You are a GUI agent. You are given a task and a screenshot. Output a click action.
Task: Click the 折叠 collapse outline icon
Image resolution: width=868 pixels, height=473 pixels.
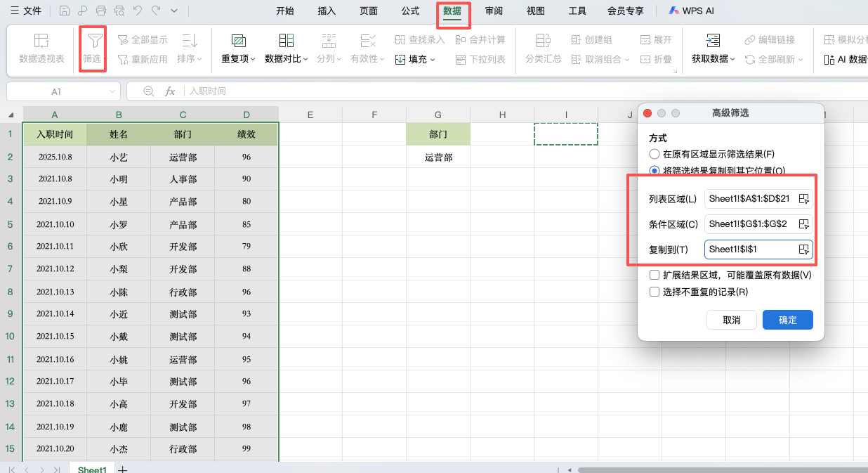645,59
